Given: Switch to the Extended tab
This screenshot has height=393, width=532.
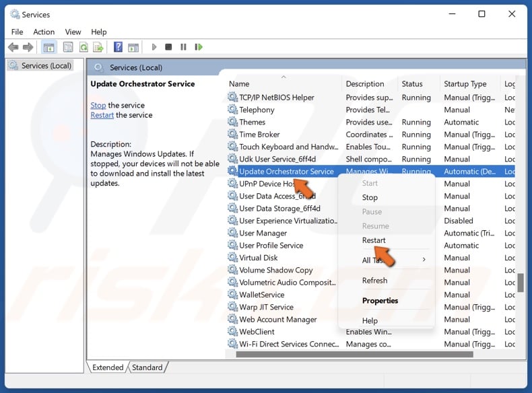Looking at the screenshot, I should [108, 367].
